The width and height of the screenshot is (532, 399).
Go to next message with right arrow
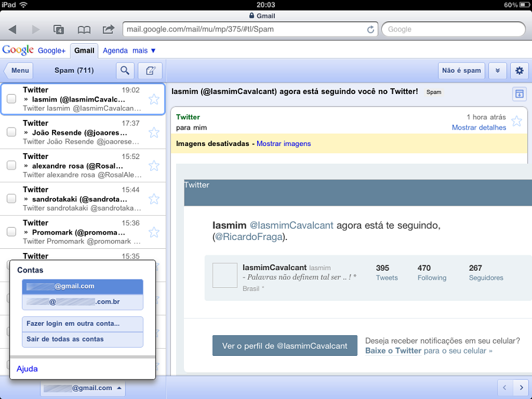(x=521, y=388)
